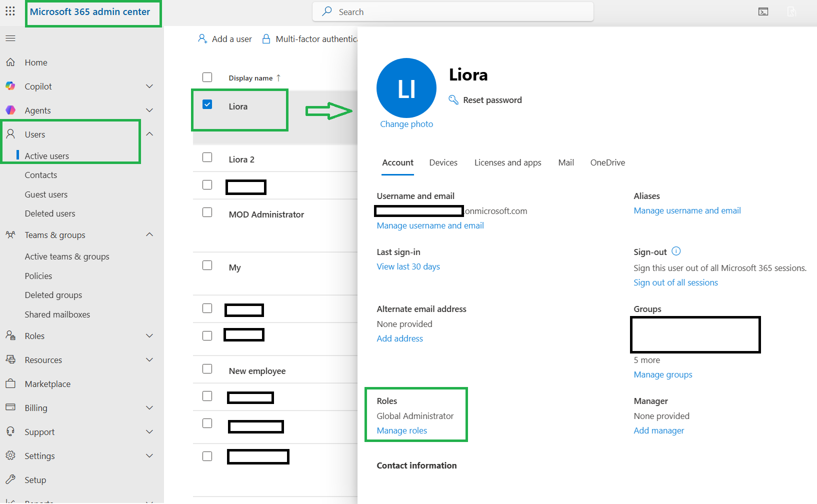Switch to the Devices tab
817x504 pixels.
(443, 162)
